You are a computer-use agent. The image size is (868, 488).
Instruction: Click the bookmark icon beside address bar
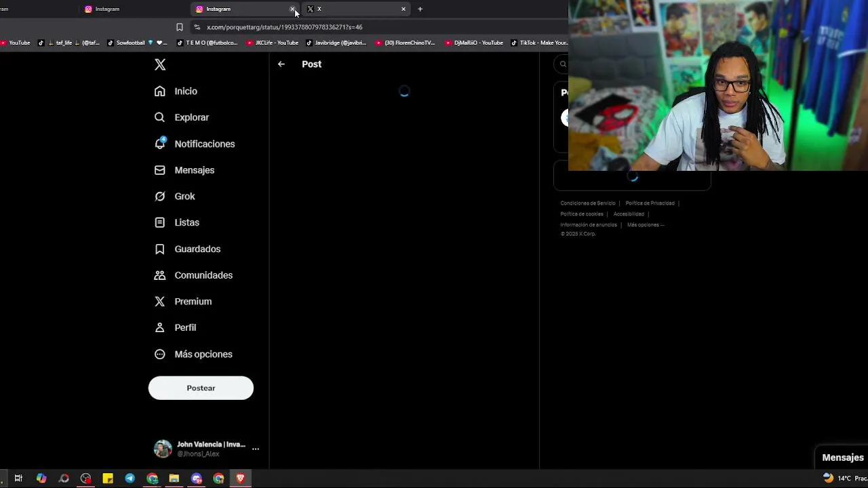click(179, 27)
